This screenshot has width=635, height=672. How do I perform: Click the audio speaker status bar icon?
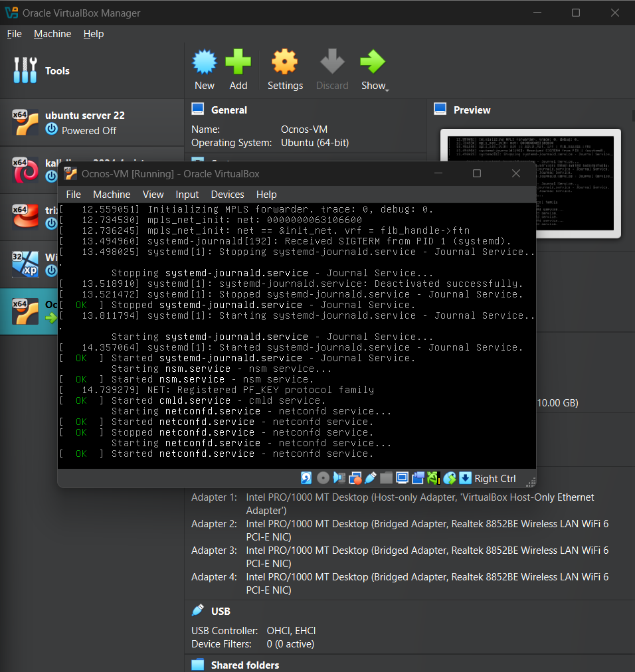tap(339, 478)
